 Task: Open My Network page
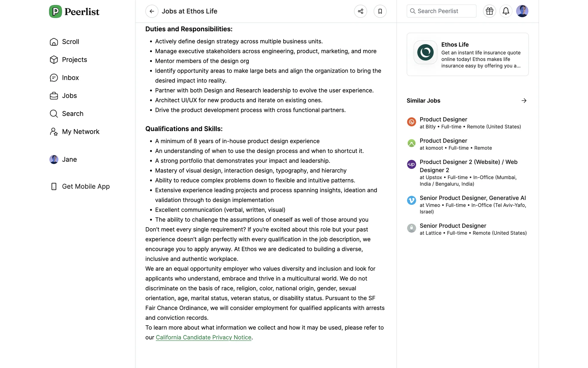(x=81, y=132)
